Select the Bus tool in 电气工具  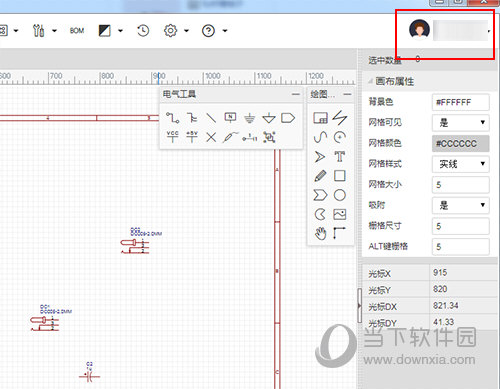click(192, 118)
